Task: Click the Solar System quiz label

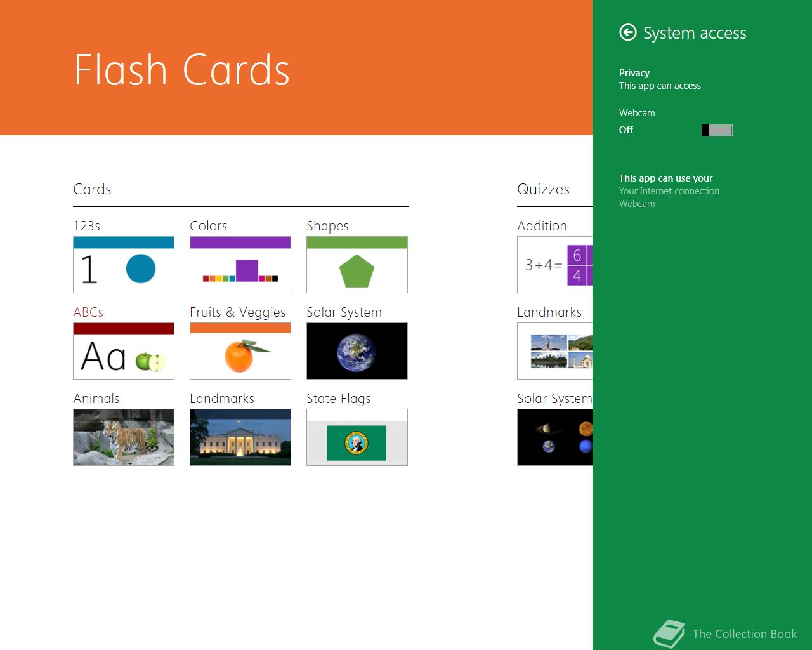Action: (554, 399)
